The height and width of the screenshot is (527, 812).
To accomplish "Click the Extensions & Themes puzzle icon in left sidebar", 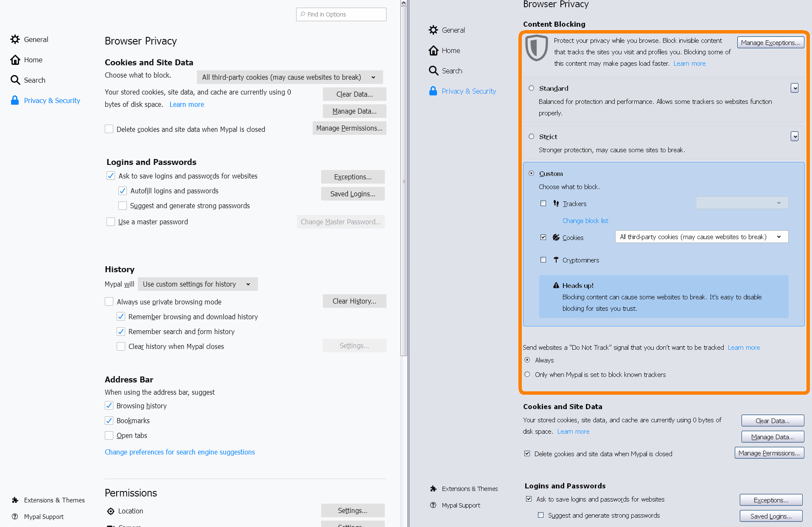I will [15, 500].
